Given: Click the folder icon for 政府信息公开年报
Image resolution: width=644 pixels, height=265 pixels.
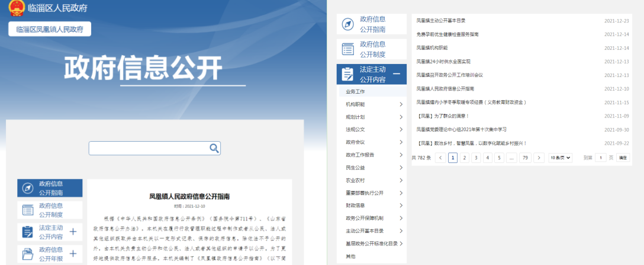Looking at the screenshot, I should 27,254.
